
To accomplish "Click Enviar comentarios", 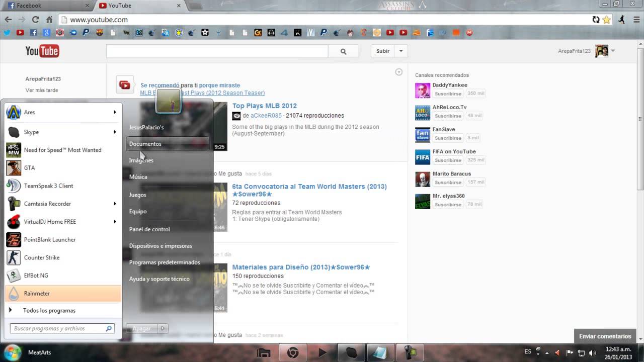I will click(605, 336).
